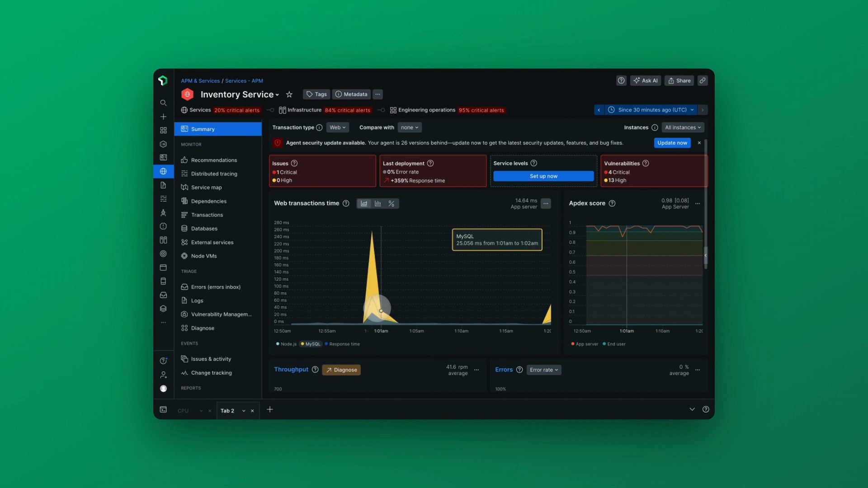Image resolution: width=868 pixels, height=488 pixels.
Task: Switch chart to area view
Action: (x=364, y=203)
